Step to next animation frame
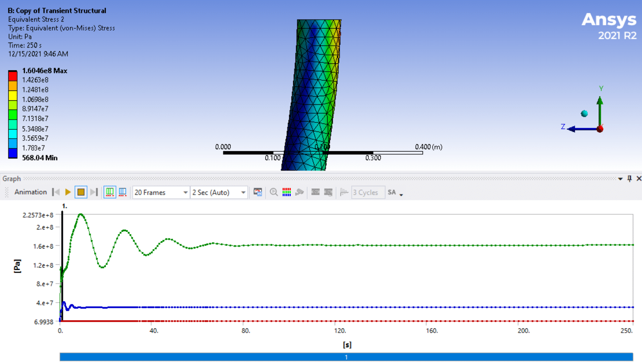The width and height of the screenshot is (642, 364). (94, 192)
